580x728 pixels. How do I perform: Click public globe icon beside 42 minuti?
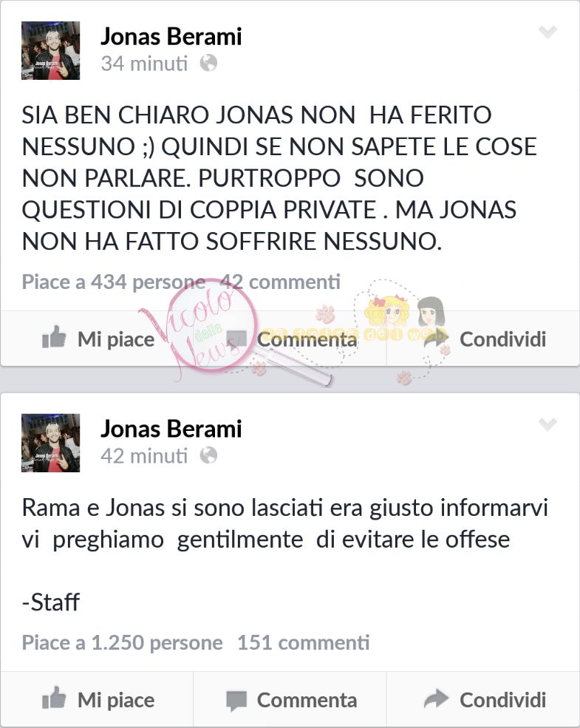coord(208,455)
